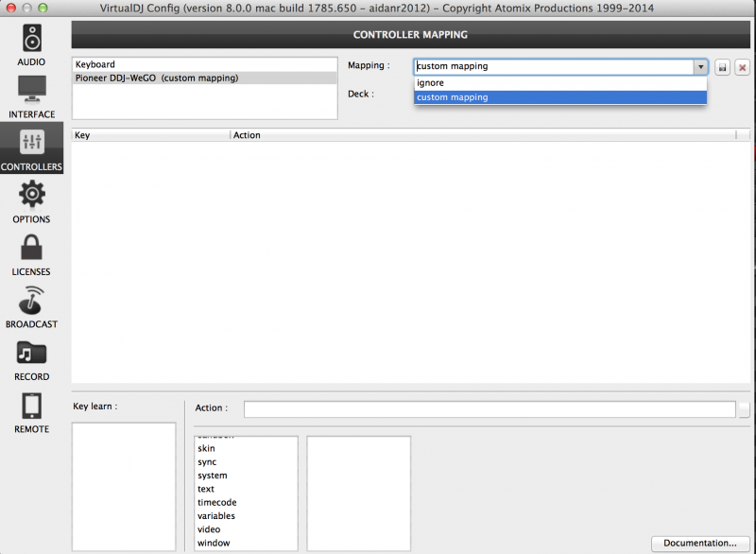Open the Audio settings section
This screenshot has width=756, height=554.
coord(31,44)
